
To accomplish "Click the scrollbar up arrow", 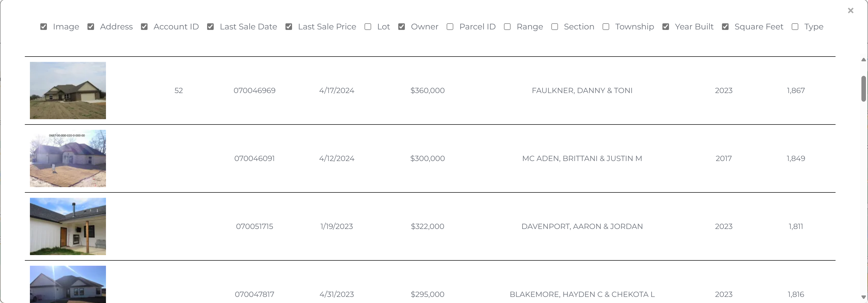I will pos(863,60).
